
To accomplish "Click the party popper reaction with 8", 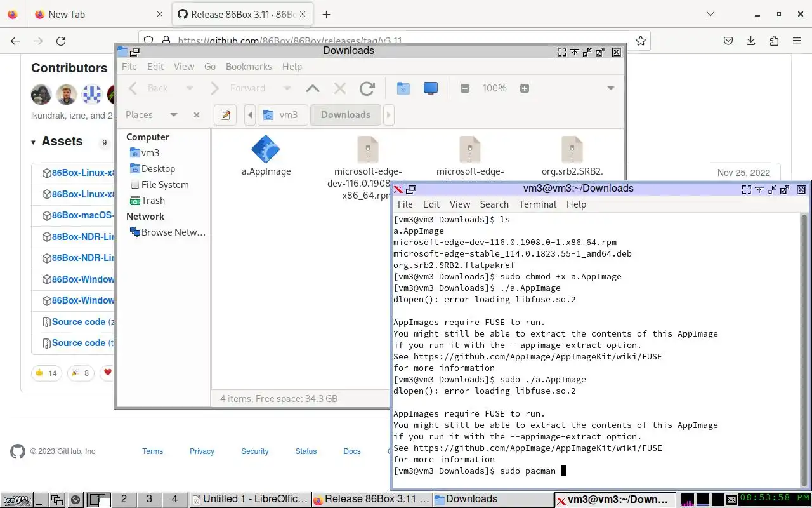I will coord(81,373).
